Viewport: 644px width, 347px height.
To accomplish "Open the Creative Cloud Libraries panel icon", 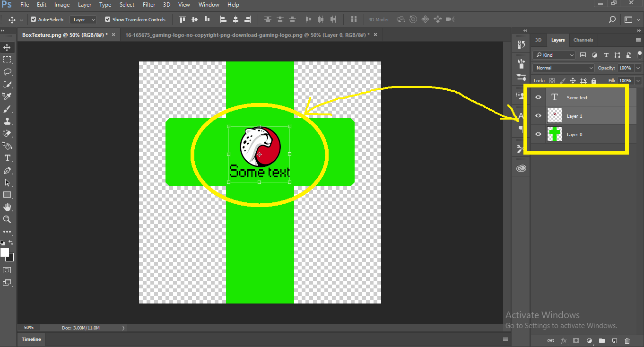I will point(522,168).
